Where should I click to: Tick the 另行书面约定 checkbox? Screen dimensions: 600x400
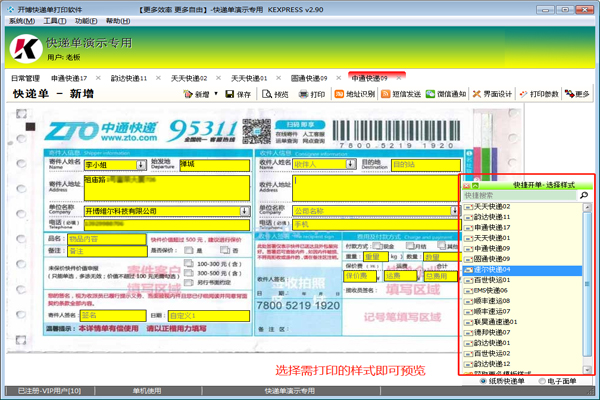pyautogui.click(x=188, y=282)
